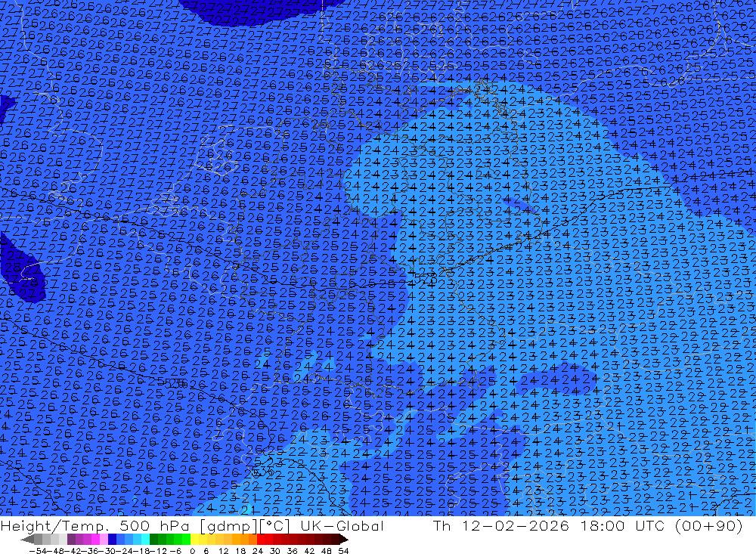This screenshot has height=554, width=756.
Task: Click the bright yellow swatch at 0 on the scale
Action: pos(195,540)
